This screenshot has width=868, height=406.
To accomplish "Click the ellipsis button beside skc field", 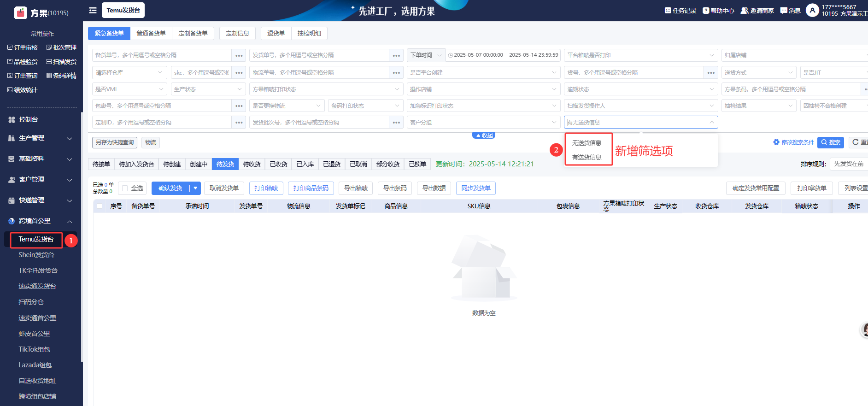I will pyautogui.click(x=239, y=73).
